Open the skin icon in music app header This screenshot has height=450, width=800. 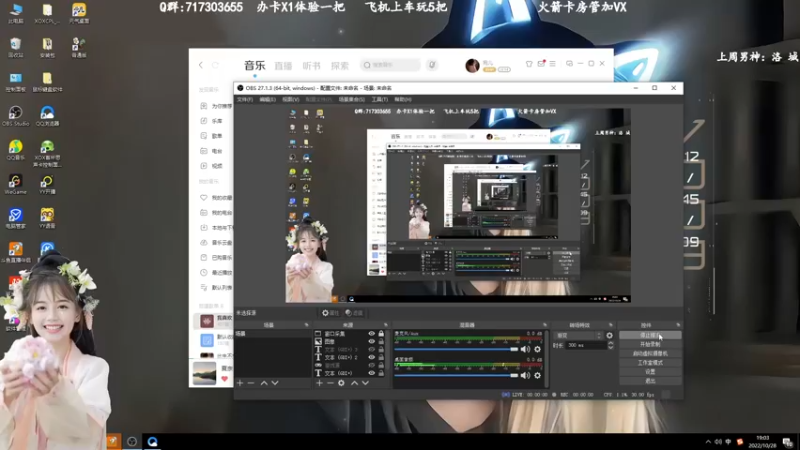click(x=529, y=64)
